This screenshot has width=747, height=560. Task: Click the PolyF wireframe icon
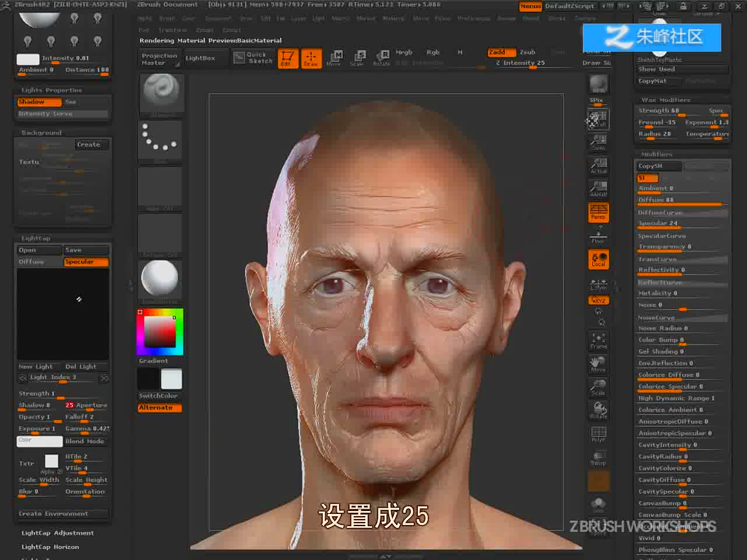pyautogui.click(x=598, y=434)
